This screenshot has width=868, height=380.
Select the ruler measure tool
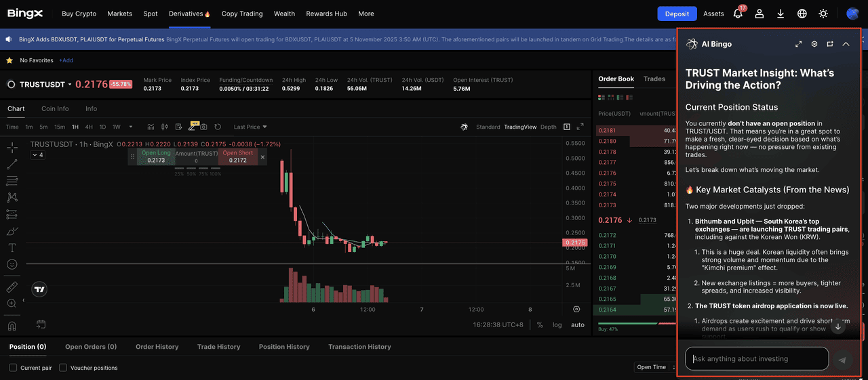[x=12, y=287]
